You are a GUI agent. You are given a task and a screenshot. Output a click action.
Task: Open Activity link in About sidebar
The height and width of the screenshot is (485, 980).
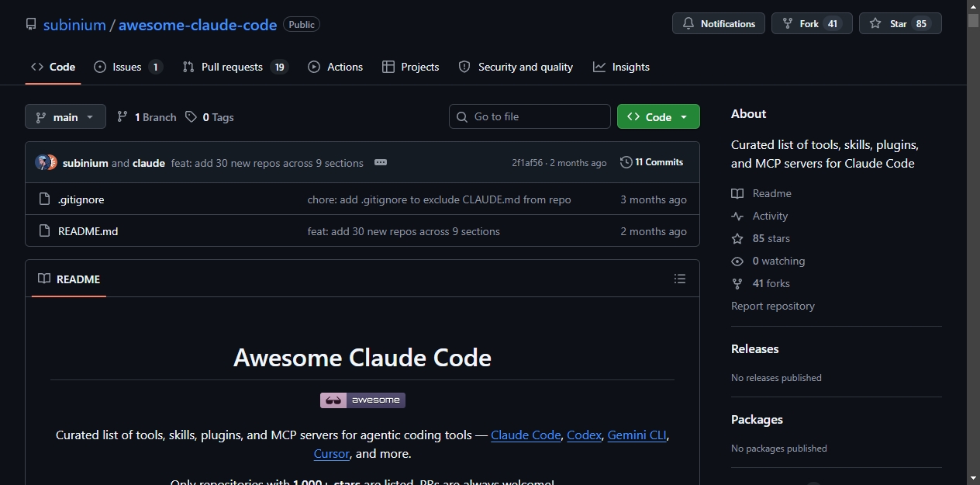click(x=760, y=216)
